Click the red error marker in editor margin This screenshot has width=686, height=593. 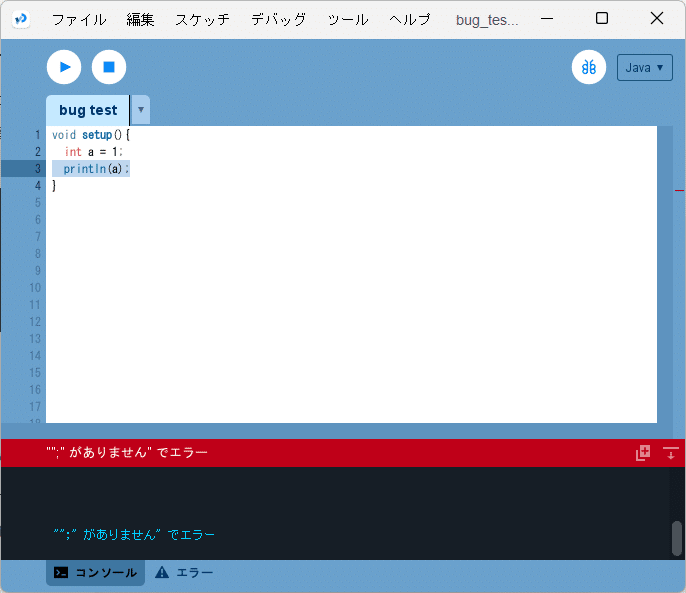pyautogui.click(x=679, y=190)
